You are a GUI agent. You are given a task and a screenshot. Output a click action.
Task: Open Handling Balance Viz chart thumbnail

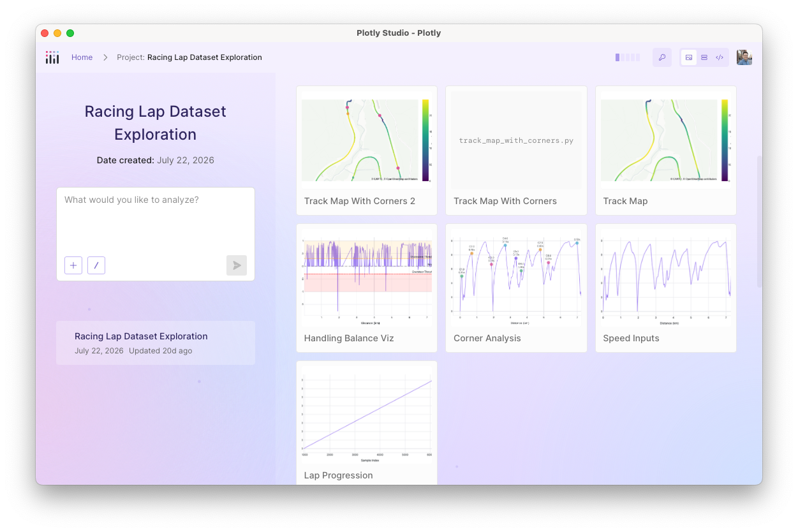click(367, 277)
